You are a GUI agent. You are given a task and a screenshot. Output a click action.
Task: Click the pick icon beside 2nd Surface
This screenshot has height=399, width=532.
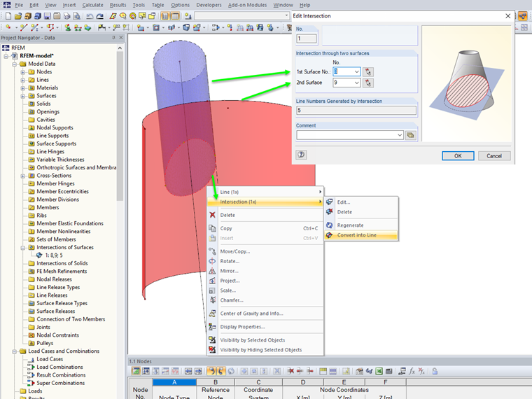pyautogui.click(x=368, y=83)
